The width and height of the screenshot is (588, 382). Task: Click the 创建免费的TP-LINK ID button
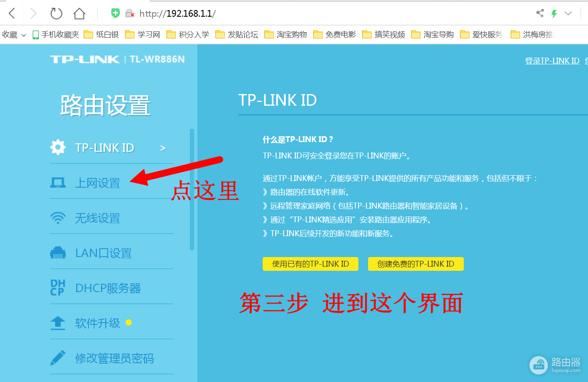(x=416, y=264)
